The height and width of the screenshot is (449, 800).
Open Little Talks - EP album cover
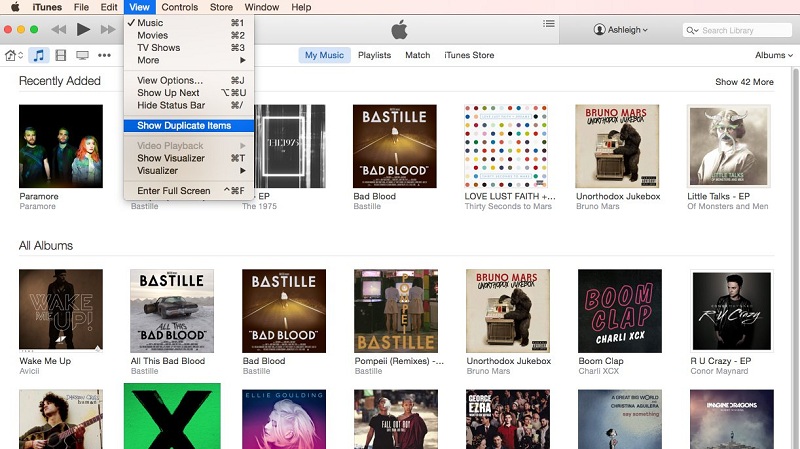729,146
